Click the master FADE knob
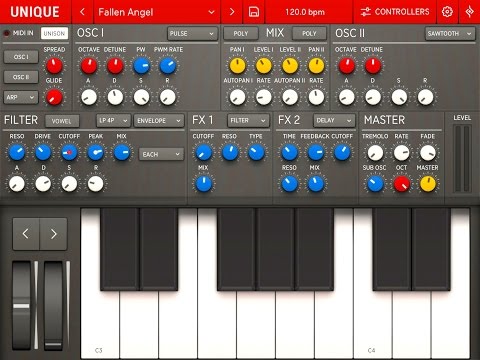This screenshot has width=480, height=360. coord(428,152)
